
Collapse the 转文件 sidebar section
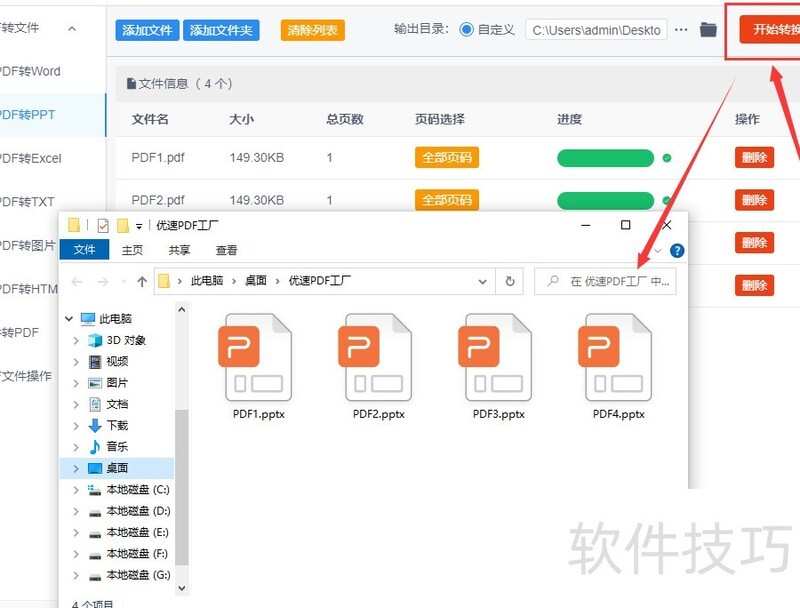tap(69, 27)
